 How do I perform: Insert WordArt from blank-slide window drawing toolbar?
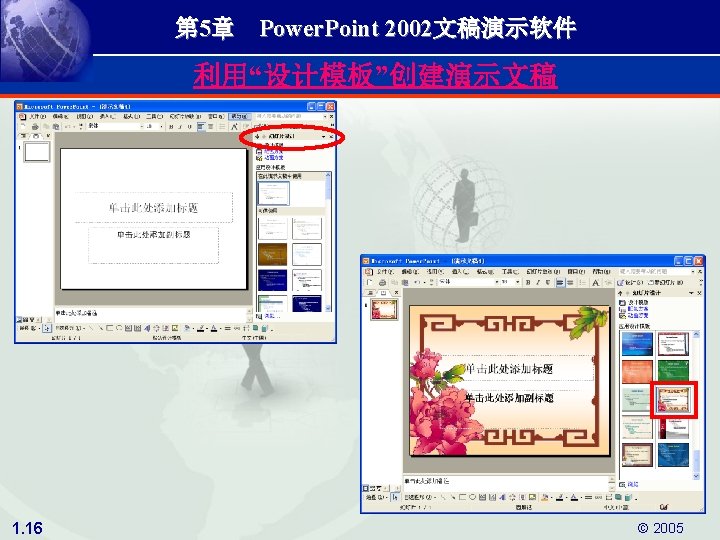point(147,328)
